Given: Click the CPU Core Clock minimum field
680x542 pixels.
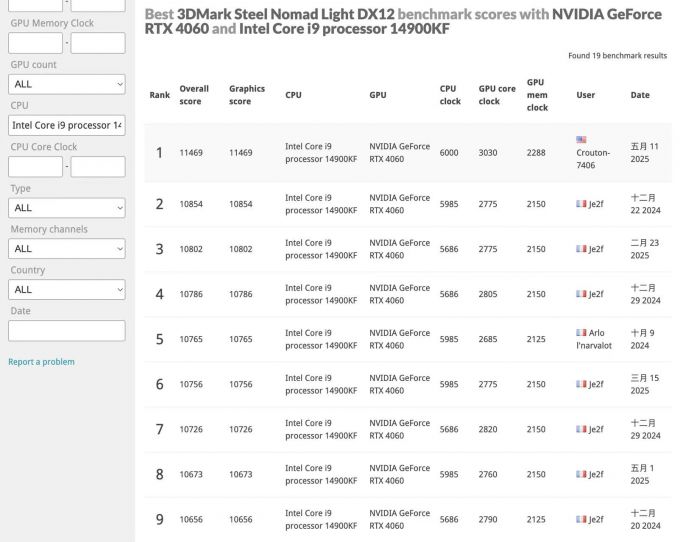Looking at the screenshot, I should point(35,167).
